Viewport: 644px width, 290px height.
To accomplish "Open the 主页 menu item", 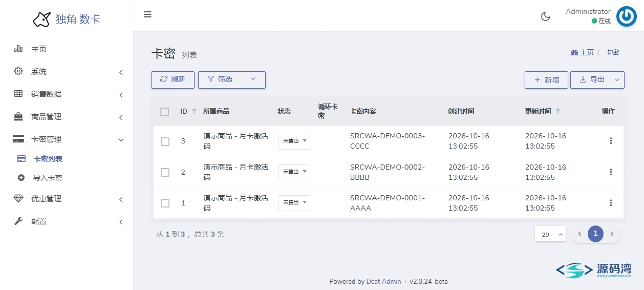I will pyautogui.click(x=67, y=49).
